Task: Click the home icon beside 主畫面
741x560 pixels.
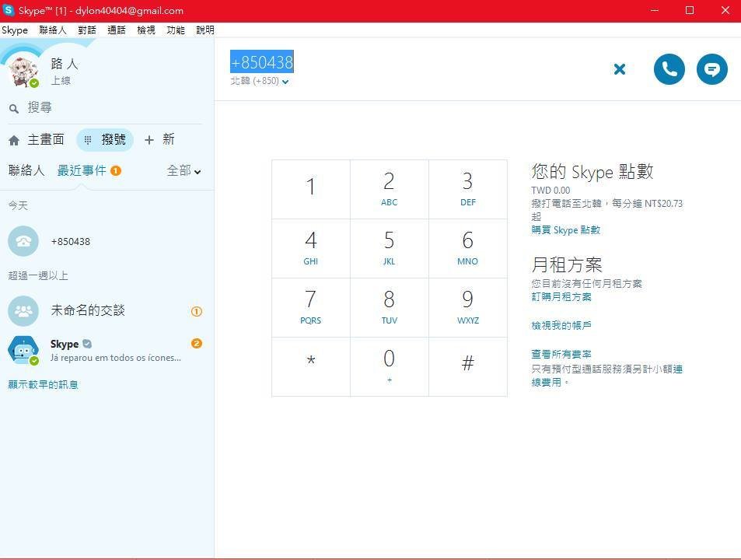Action: (x=14, y=140)
